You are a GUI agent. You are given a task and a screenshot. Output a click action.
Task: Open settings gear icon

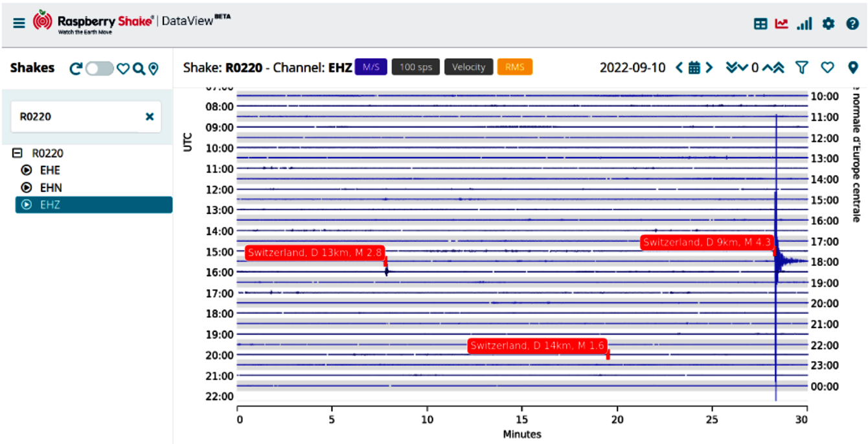coord(828,24)
